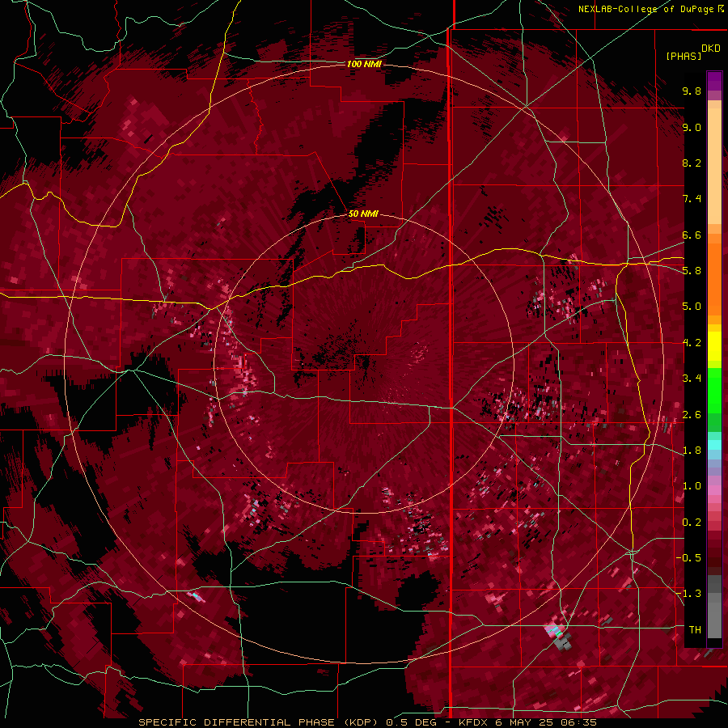
Task: Click the 9.0 value on the color scale
Action: 692,127
